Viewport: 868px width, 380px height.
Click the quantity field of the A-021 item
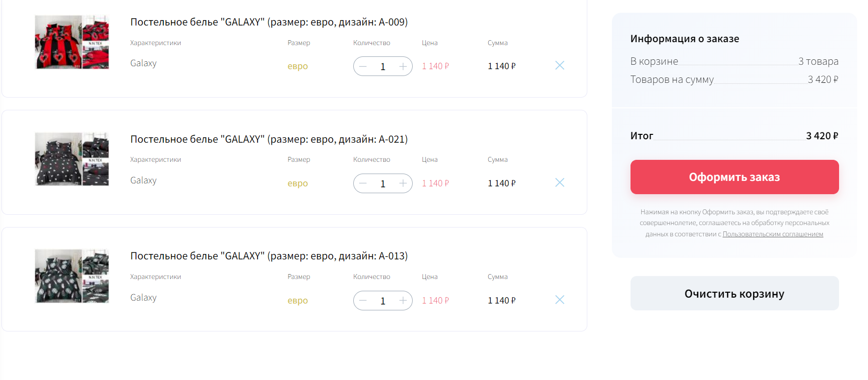pyautogui.click(x=383, y=183)
